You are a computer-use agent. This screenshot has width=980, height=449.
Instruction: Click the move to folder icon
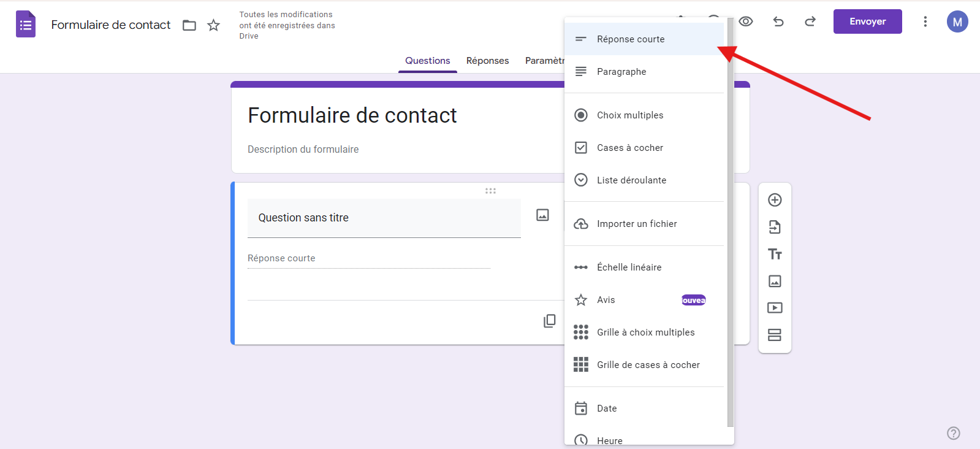click(x=189, y=25)
